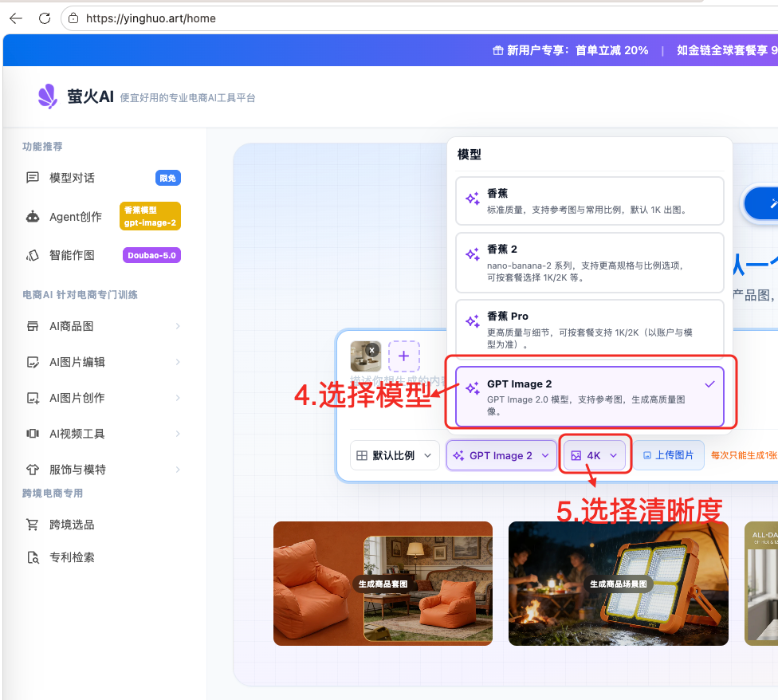Choose the 香蕉 2 model option

tap(589, 262)
